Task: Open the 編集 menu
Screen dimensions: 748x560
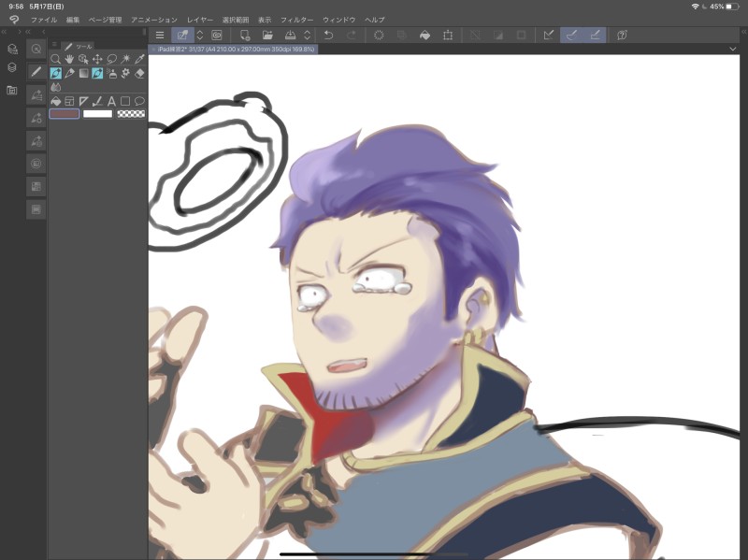Action: (x=73, y=20)
